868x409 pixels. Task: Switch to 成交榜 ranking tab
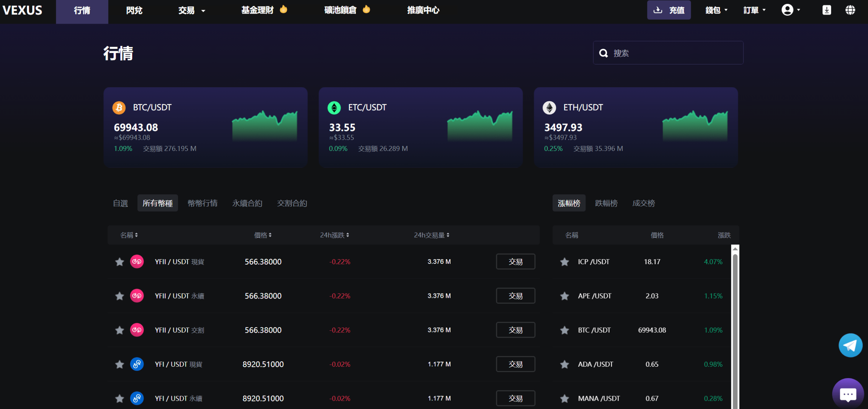(x=643, y=203)
